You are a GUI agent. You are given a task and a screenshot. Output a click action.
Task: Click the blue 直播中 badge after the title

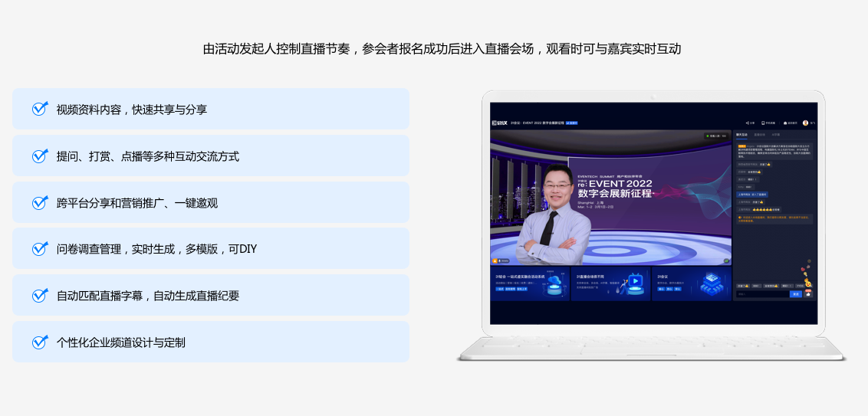tap(570, 123)
